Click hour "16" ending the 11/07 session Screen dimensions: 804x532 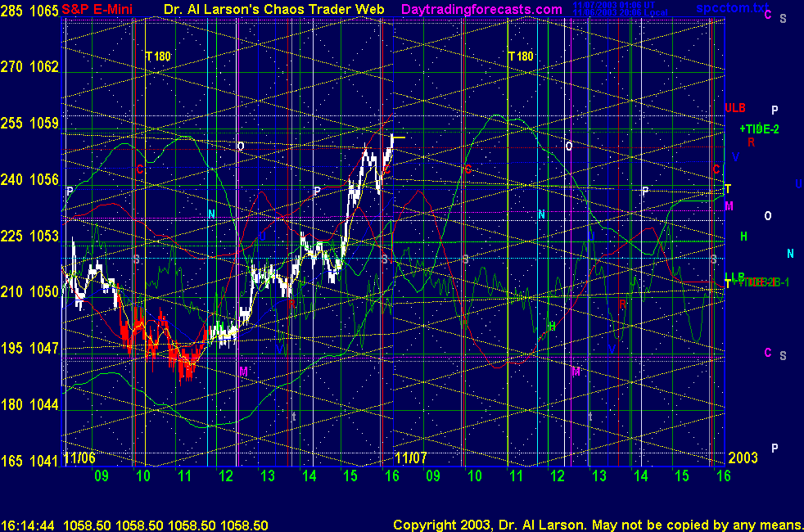724,476
